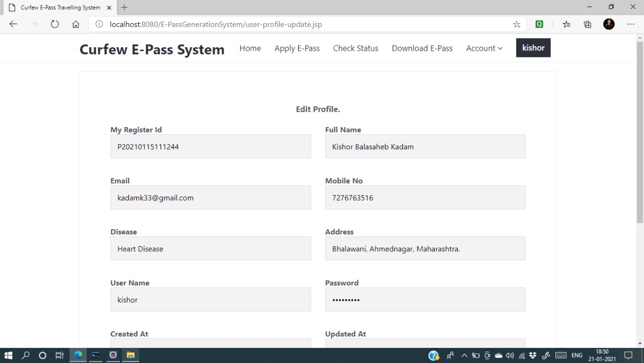This screenshot has width=644, height=363.
Task: Open Download E-Pass page
Action: (422, 48)
